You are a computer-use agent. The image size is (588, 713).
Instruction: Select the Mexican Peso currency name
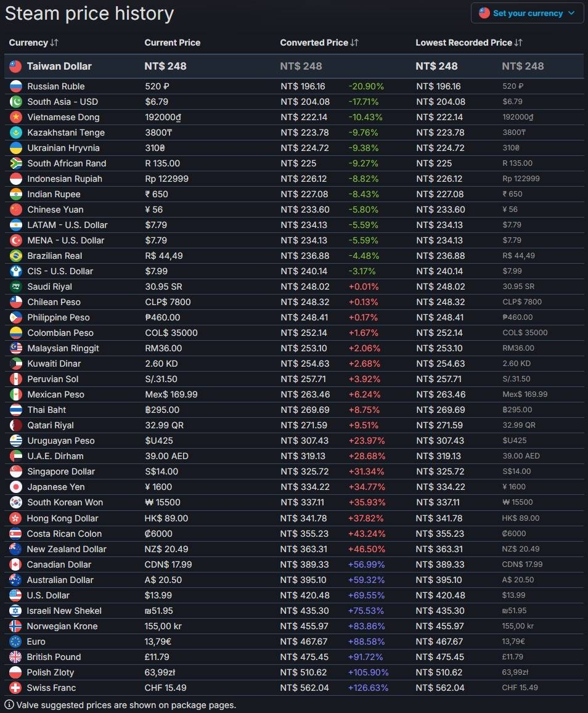coord(56,394)
